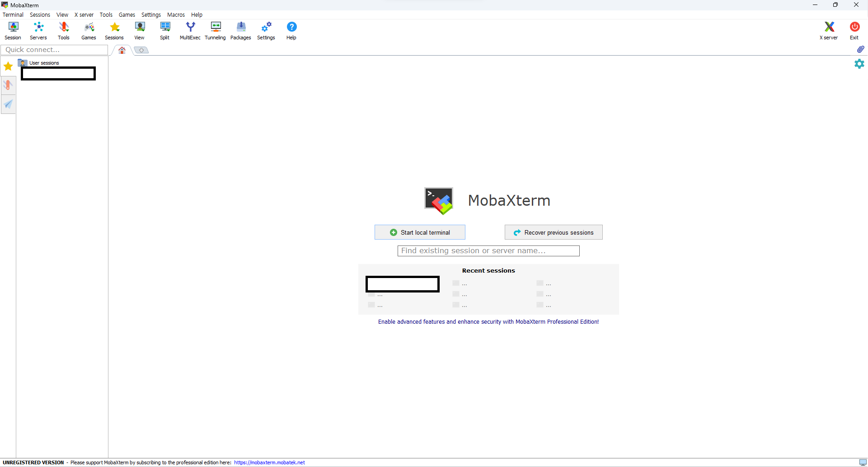Screen dimensions: 868x467
Task: Select the Home tab
Action: click(x=122, y=50)
